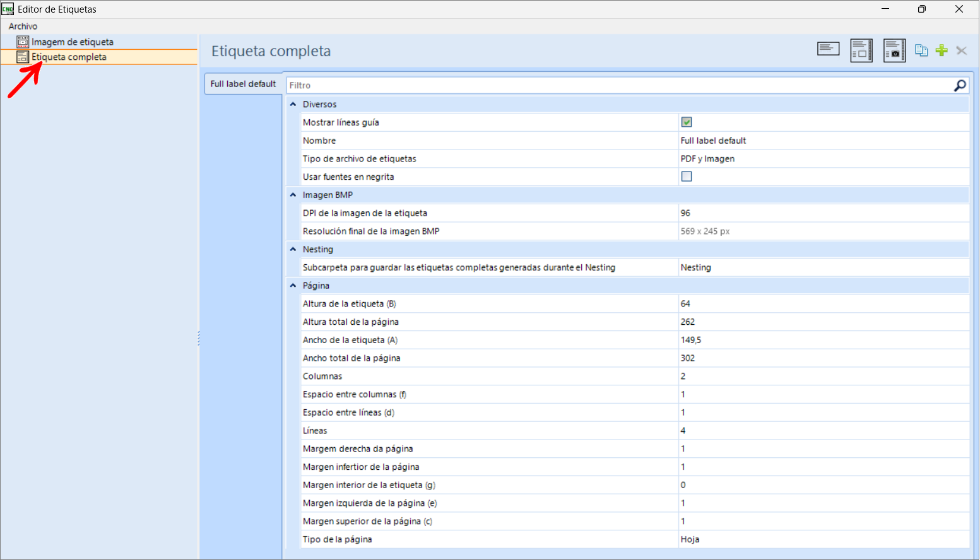
Task: Click the Tipo de la página label
Action: coord(337,539)
